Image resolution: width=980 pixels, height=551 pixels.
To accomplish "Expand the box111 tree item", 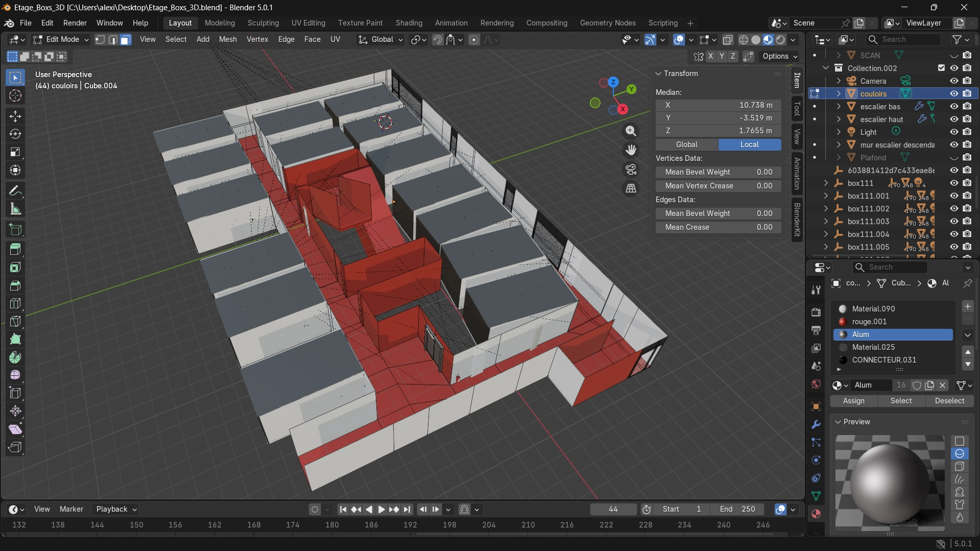I will pos(826,183).
